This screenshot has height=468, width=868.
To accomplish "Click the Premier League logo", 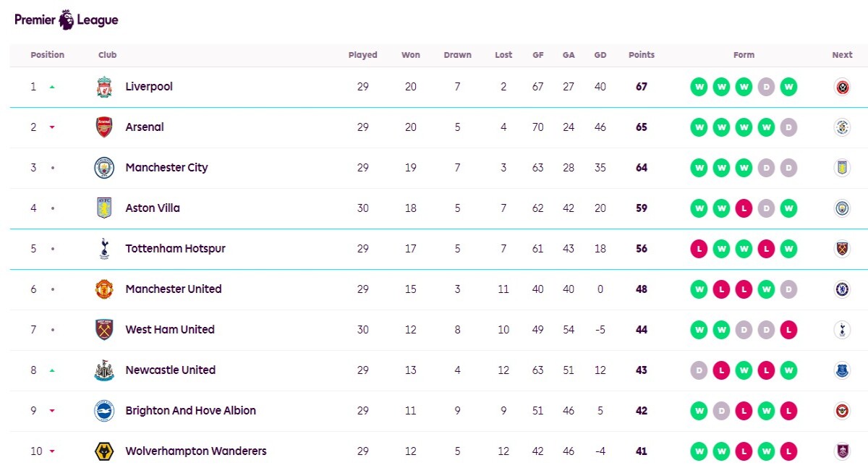I will (x=67, y=20).
